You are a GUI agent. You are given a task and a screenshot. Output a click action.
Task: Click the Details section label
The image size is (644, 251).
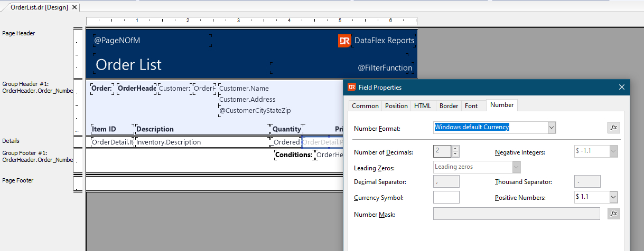[x=11, y=141]
